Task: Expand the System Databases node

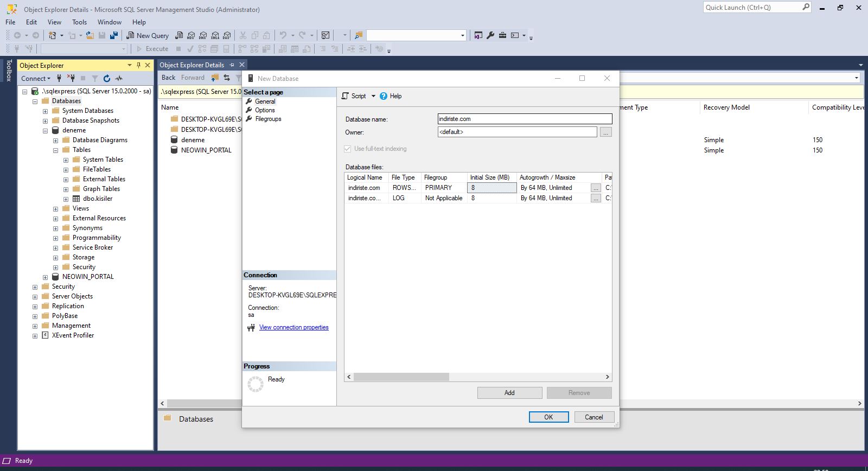Action: (45, 111)
